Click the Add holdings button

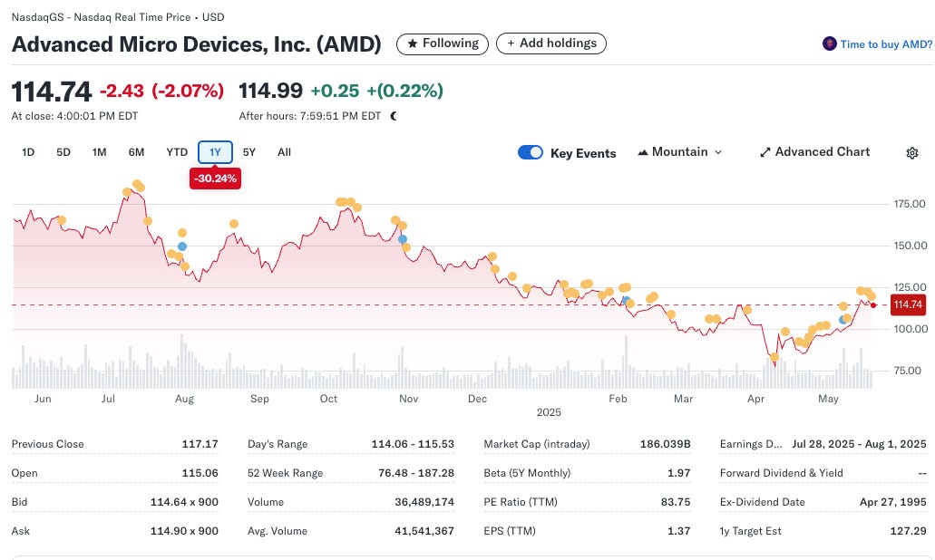551,43
